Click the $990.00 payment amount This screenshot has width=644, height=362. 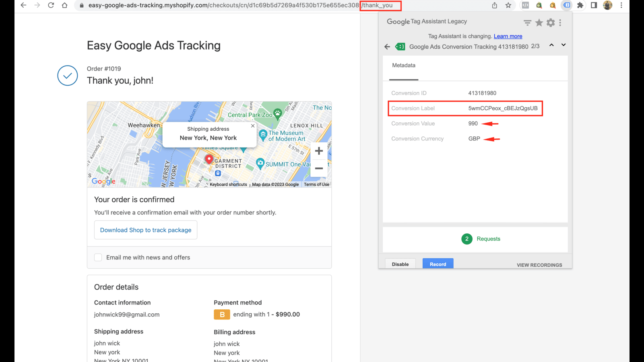[x=288, y=315]
